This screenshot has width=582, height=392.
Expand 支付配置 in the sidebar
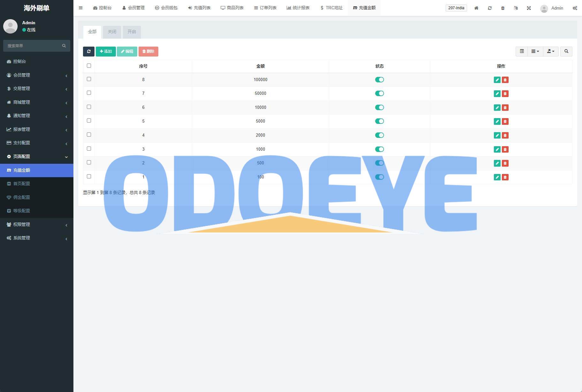[37, 143]
